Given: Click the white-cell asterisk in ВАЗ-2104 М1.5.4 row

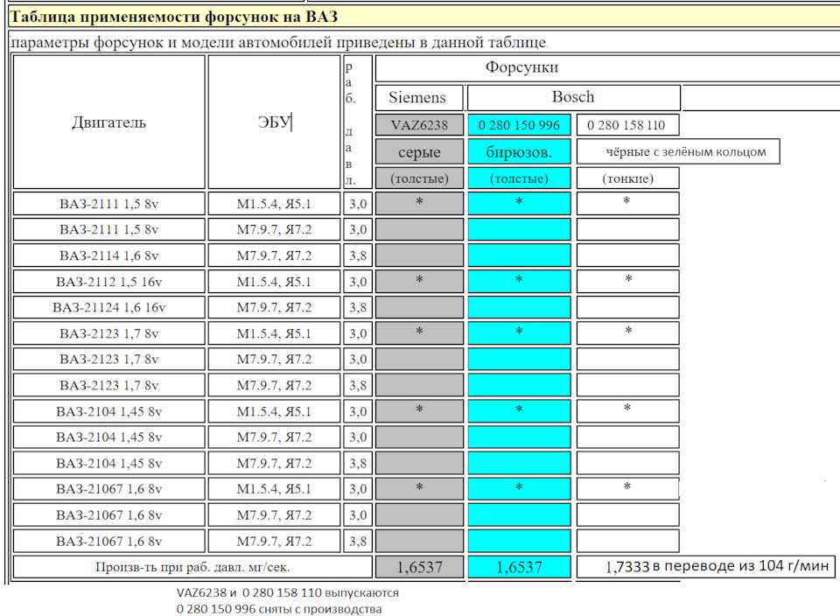Looking at the screenshot, I should [x=627, y=409].
